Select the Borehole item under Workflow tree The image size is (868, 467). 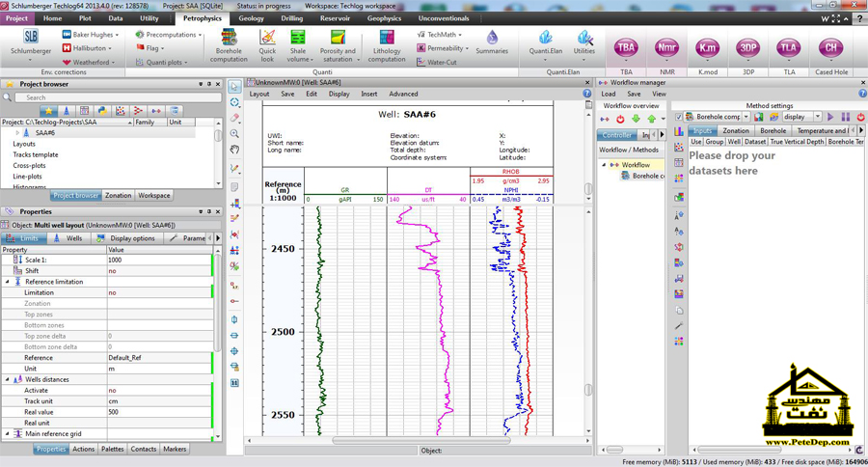pos(642,177)
